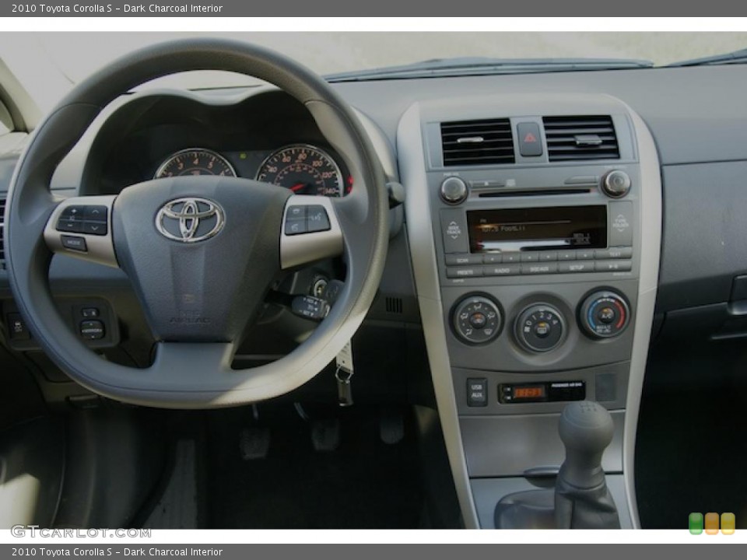Screen dimensions: 747x560
Task: Click the speedometer gauge
Action: 300,170
